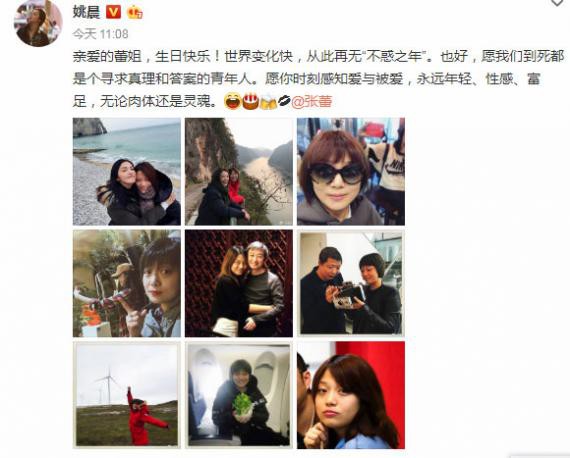Open the photo of two people viewing a camera

tap(351, 284)
